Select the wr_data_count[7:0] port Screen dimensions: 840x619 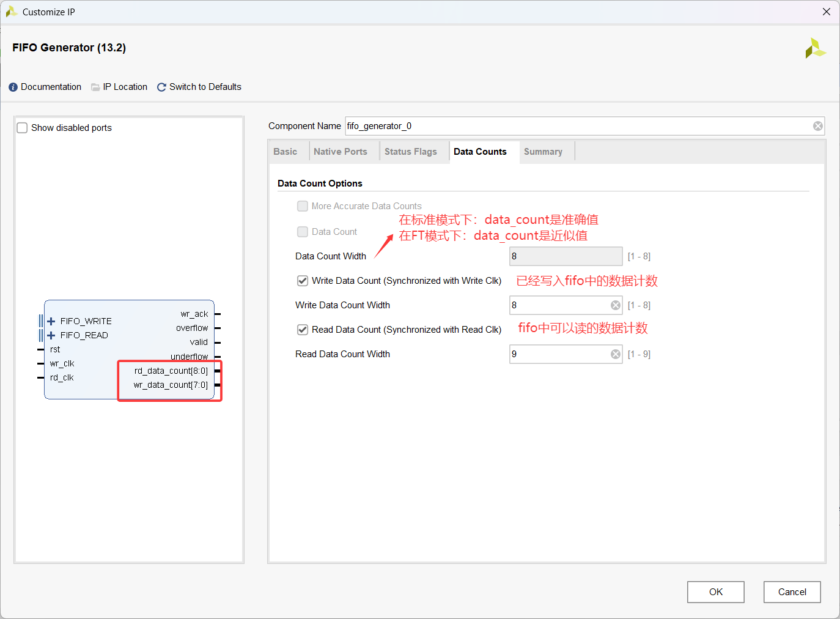pos(171,385)
